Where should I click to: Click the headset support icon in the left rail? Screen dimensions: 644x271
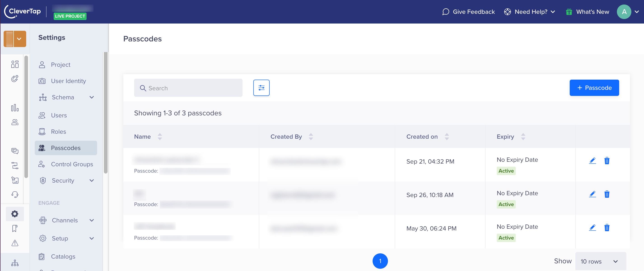pyautogui.click(x=15, y=194)
